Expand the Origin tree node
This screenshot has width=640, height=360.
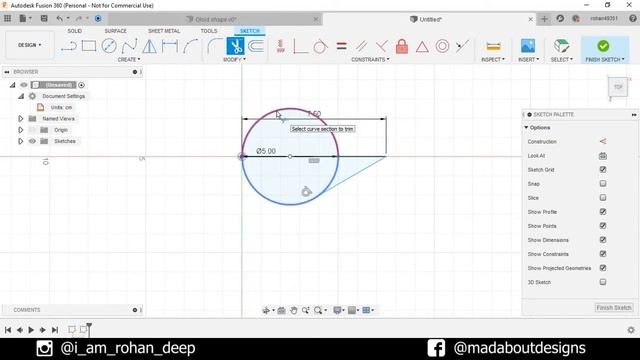click(x=20, y=130)
